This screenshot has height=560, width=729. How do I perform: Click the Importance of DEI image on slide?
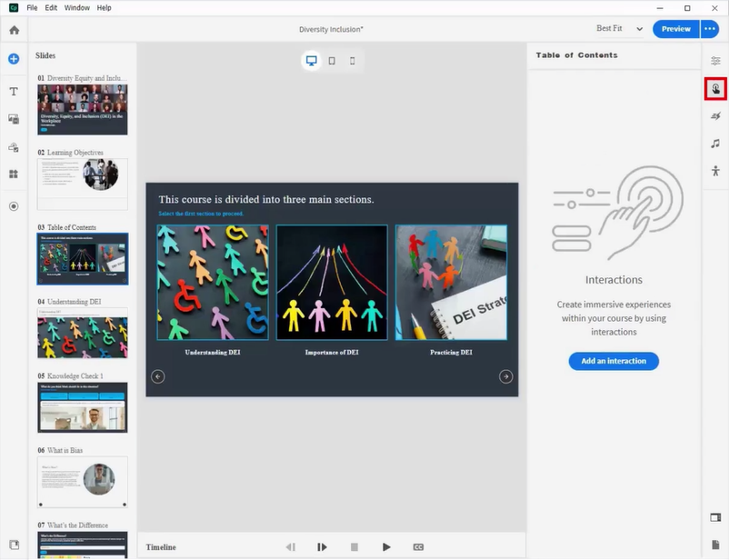[332, 283]
